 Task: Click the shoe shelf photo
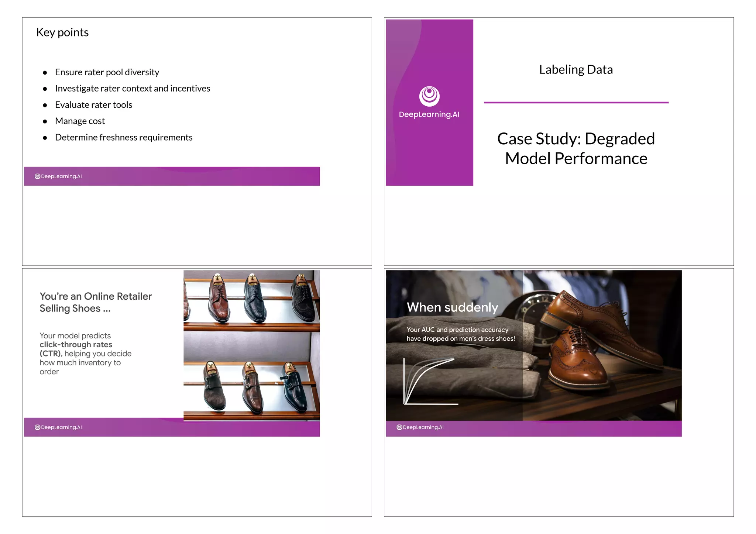(x=252, y=346)
